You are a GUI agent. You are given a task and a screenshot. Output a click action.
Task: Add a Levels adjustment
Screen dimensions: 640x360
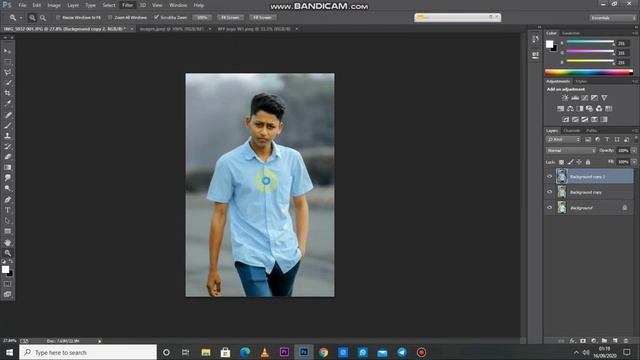pos(575,98)
